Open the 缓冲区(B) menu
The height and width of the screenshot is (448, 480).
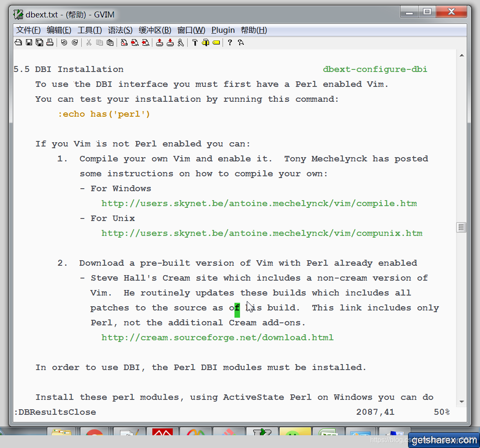pos(155,30)
